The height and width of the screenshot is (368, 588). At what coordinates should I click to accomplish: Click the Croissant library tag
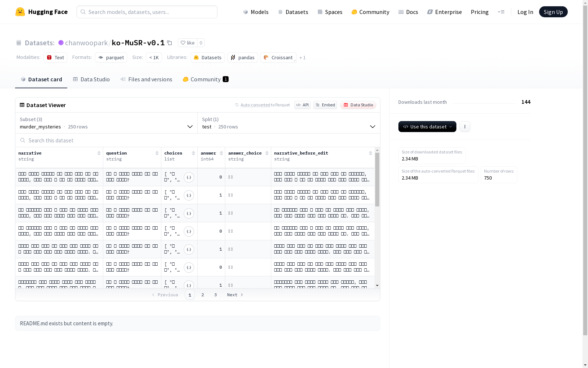click(x=278, y=57)
